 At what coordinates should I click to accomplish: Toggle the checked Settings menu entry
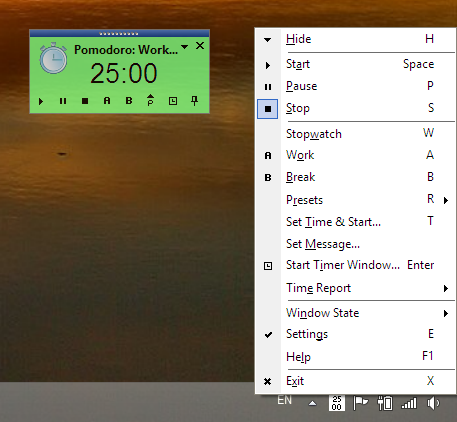356,334
